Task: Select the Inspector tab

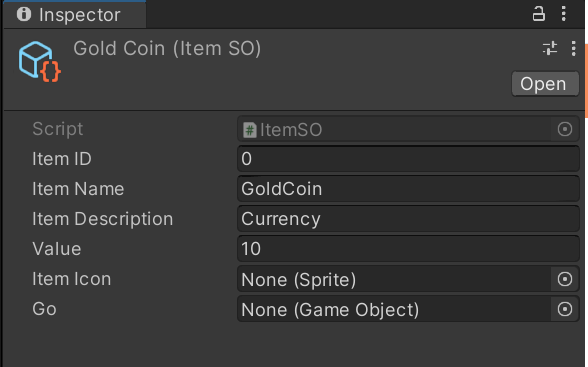Action: point(75,15)
